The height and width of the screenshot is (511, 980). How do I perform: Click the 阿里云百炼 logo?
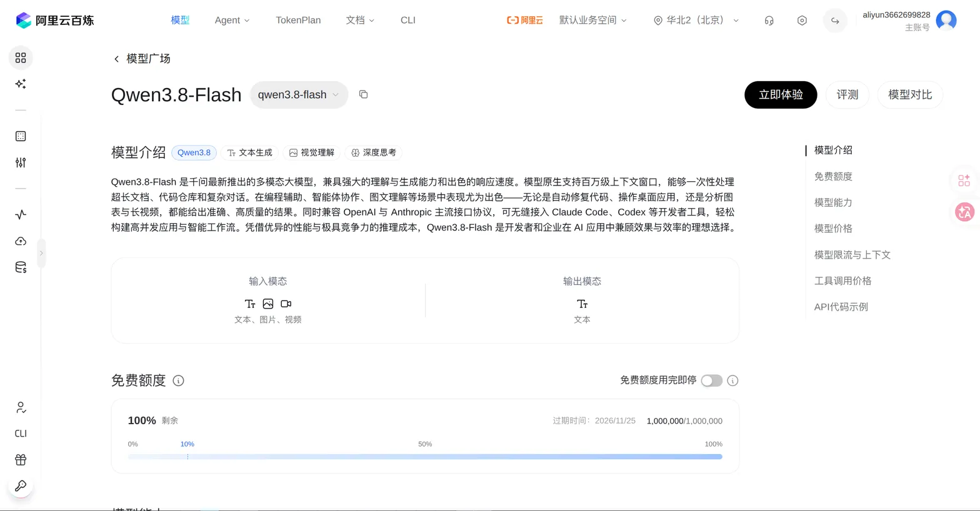pos(54,20)
